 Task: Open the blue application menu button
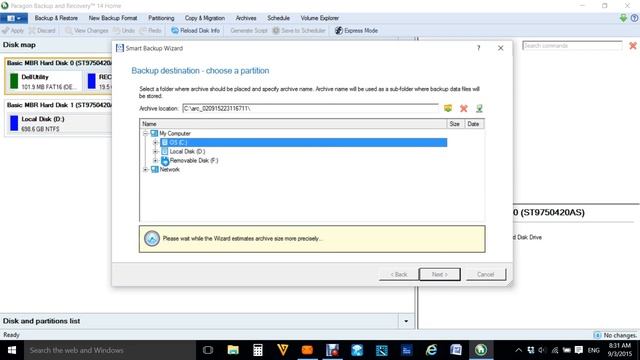14,18
